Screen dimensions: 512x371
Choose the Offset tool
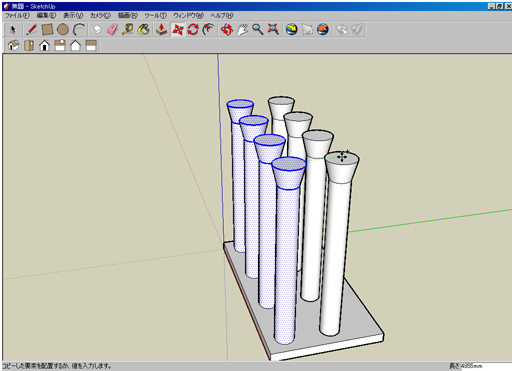click(209, 30)
